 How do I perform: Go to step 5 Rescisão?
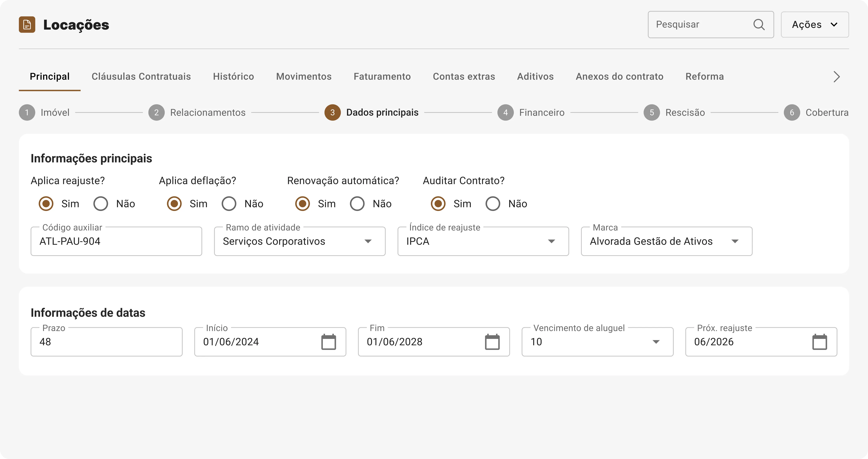pyautogui.click(x=674, y=112)
